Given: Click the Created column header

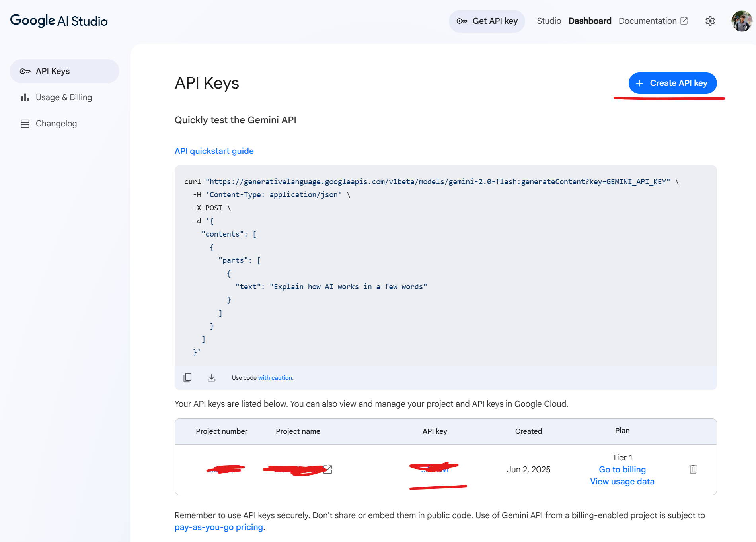Looking at the screenshot, I should (528, 431).
